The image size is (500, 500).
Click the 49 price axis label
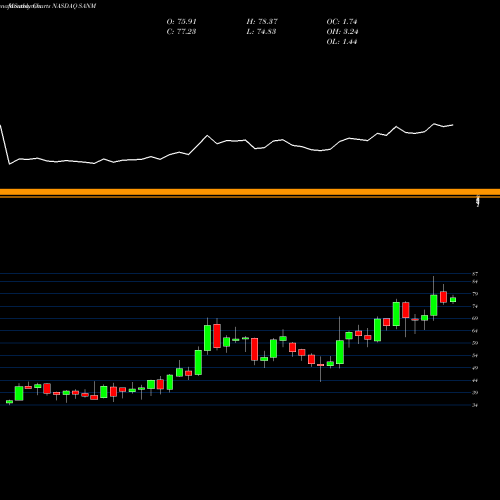(x=475, y=368)
